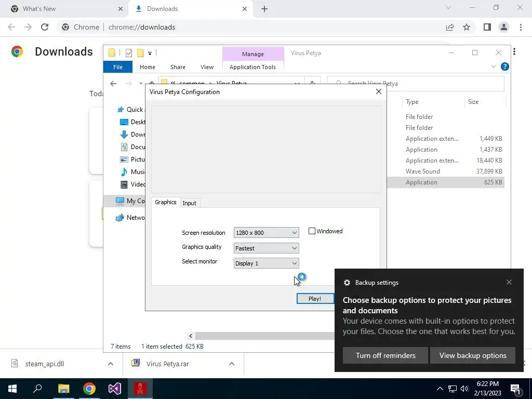The height and width of the screenshot is (399, 532).
Task: Expand the Virus Petya.rar download options
Action: (232, 364)
